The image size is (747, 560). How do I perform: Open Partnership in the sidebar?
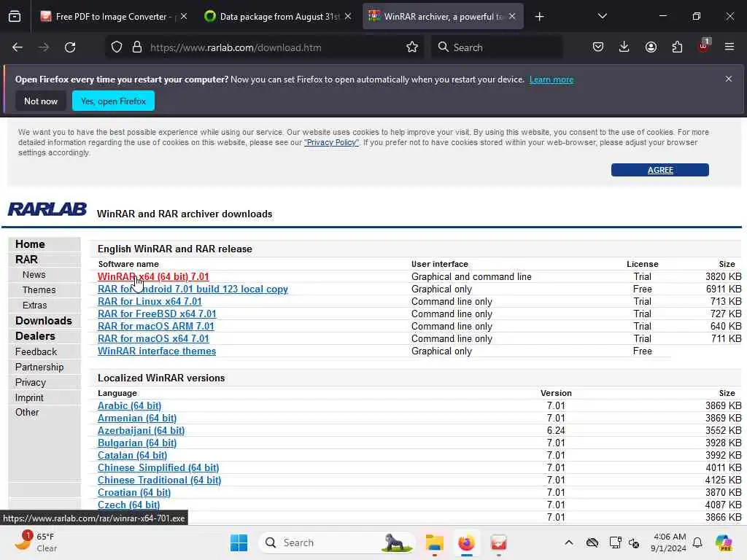(39, 367)
